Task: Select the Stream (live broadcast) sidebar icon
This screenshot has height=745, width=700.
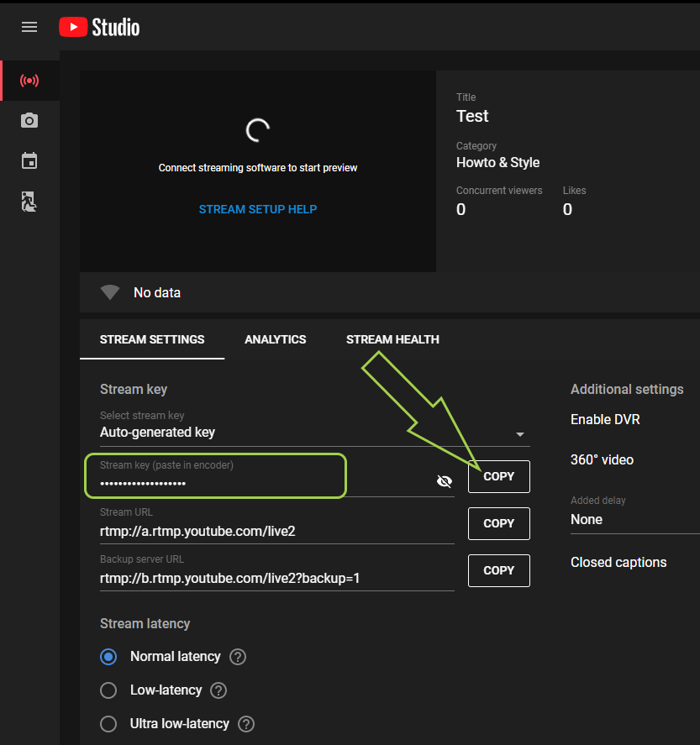Action: [29, 81]
